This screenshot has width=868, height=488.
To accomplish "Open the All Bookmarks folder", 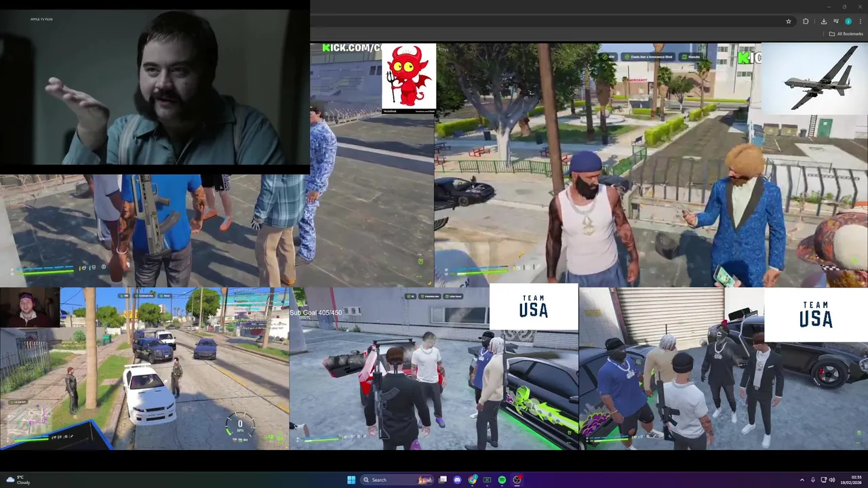I will click(846, 34).
